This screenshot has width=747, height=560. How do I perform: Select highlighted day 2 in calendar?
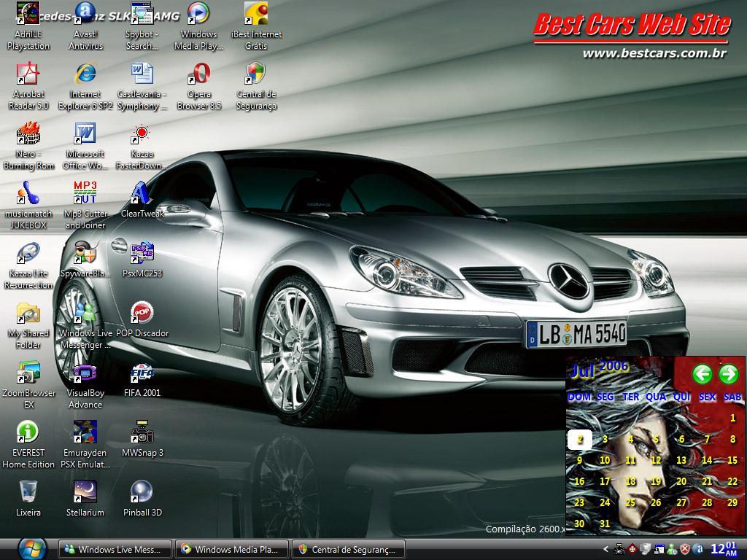(x=580, y=440)
